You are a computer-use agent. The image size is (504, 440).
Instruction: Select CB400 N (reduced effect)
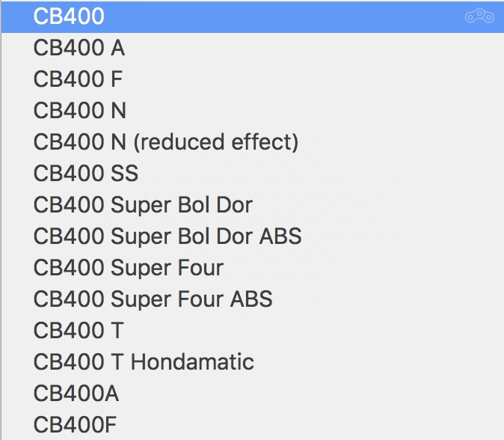click(x=165, y=142)
